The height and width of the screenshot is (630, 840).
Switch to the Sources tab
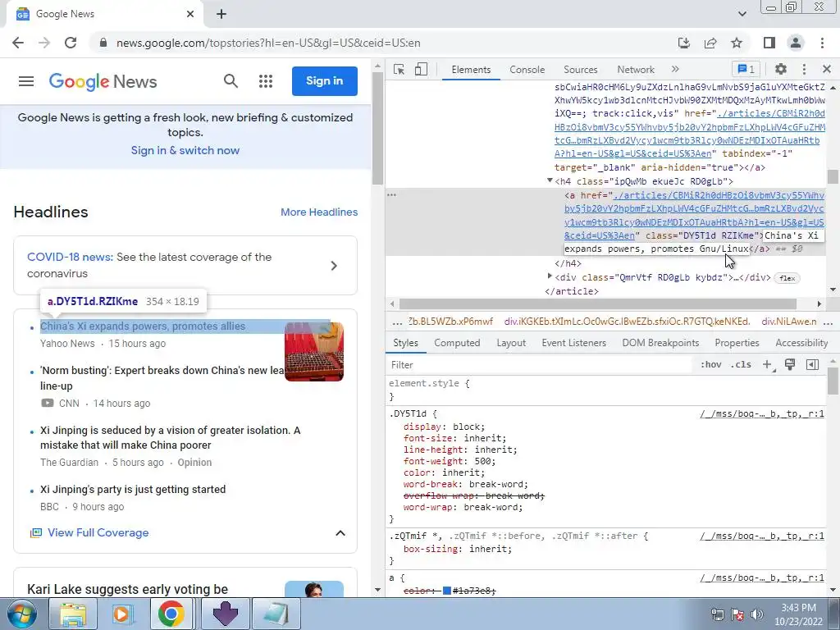(580, 70)
